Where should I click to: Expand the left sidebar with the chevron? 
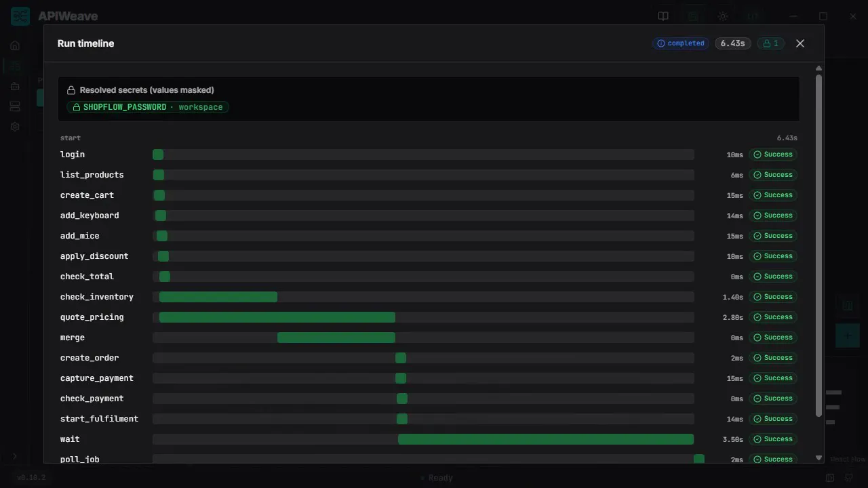[14, 456]
